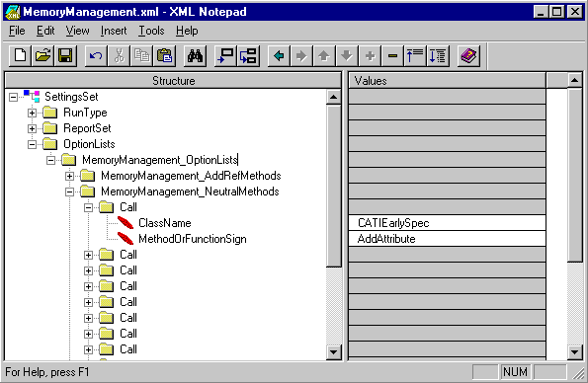The width and height of the screenshot is (588, 383).
Task: Click the Values pane scrollbar thumb
Action: click(x=574, y=175)
